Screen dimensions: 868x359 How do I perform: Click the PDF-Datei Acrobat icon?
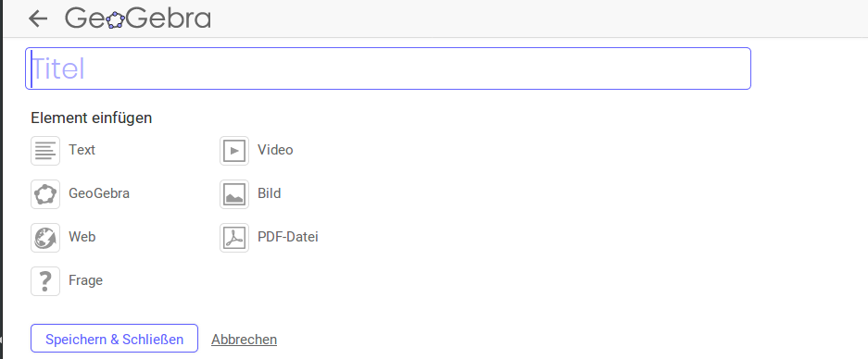pos(234,238)
